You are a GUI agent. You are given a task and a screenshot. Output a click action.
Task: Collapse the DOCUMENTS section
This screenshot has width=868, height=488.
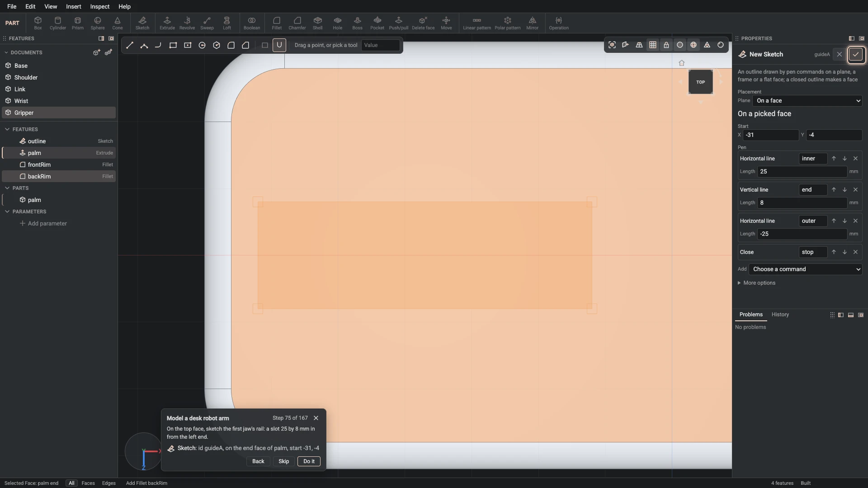click(6, 52)
